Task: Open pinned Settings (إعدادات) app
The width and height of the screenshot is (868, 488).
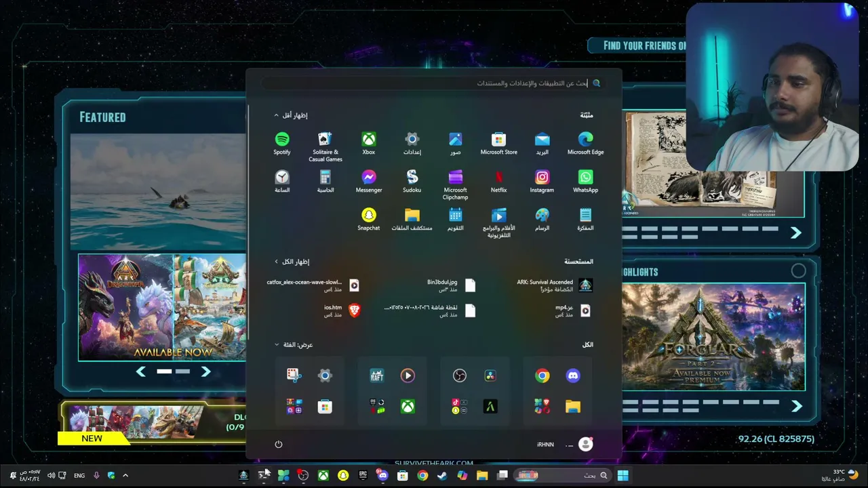Action: pos(412,144)
